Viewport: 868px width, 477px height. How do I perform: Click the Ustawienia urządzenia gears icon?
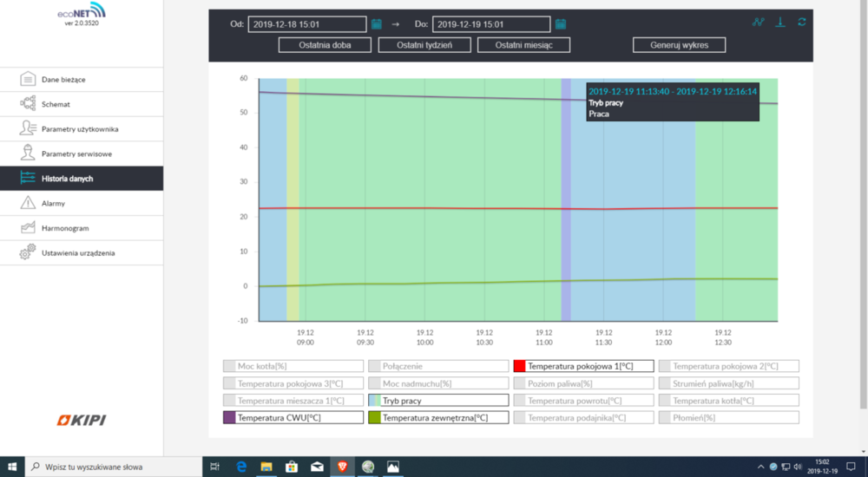tap(28, 253)
